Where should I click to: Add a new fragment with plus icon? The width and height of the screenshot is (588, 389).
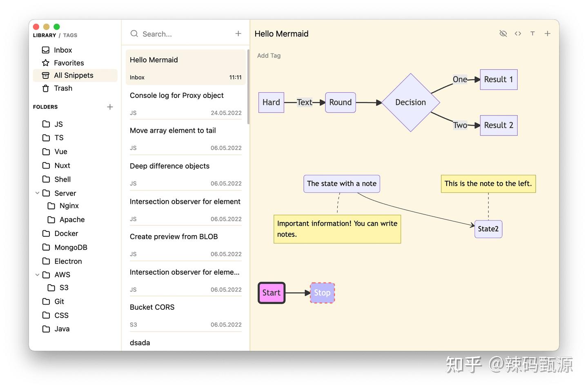pos(548,33)
